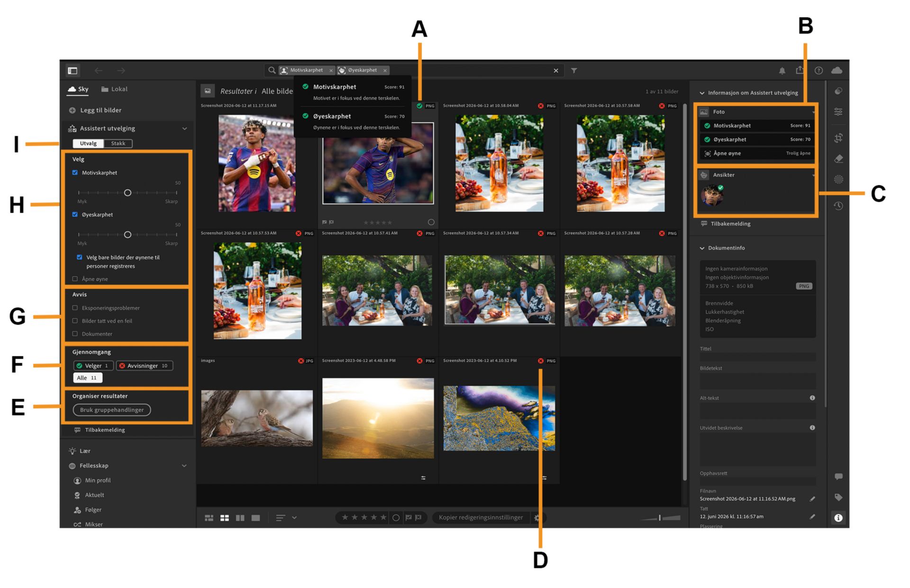Show Alle 11 images

pos(88,378)
